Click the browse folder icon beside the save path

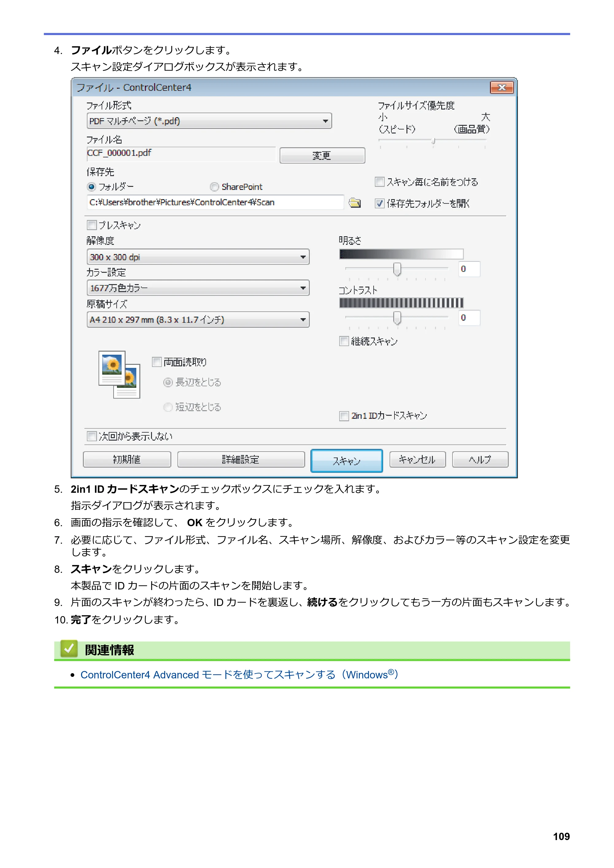tap(355, 203)
